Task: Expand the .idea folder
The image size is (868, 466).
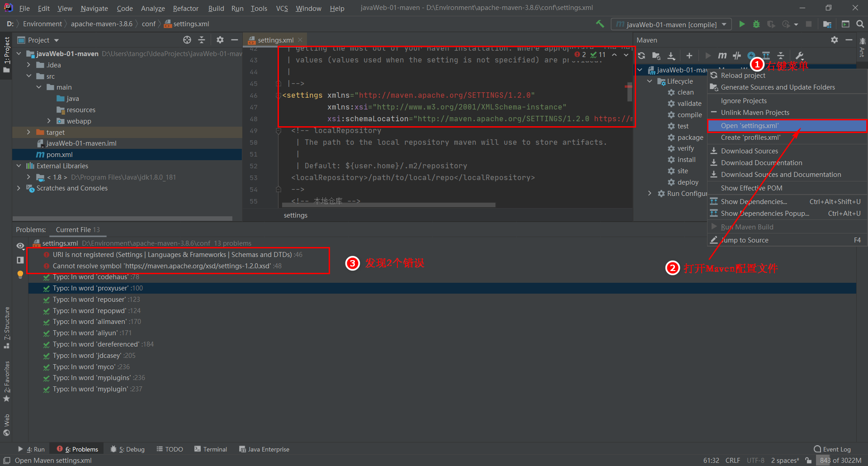Action: tap(28, 65)
